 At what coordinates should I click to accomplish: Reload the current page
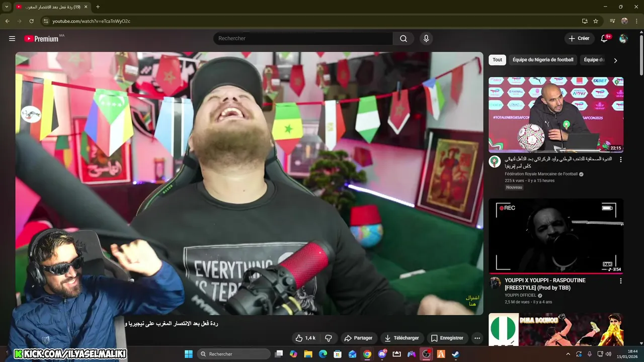coord(31,21)
